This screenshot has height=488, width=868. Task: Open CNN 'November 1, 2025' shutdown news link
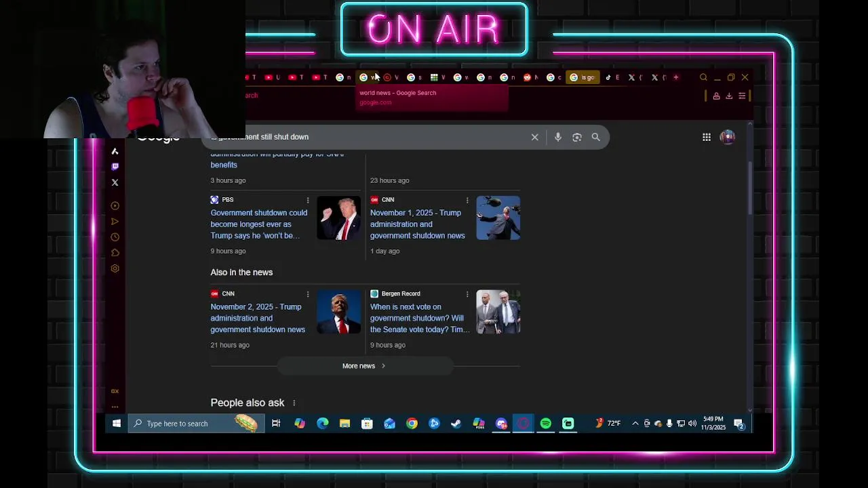pos(418,224)
